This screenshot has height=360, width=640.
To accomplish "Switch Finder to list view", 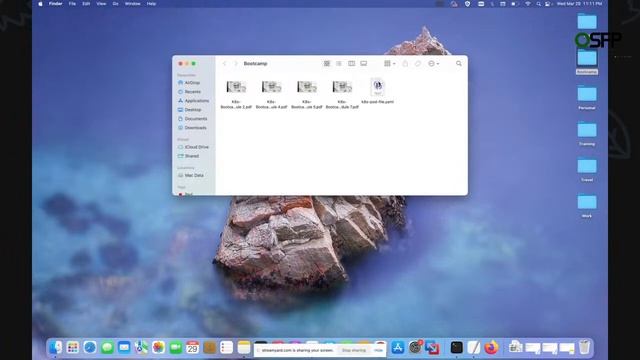I will point(339,64).
